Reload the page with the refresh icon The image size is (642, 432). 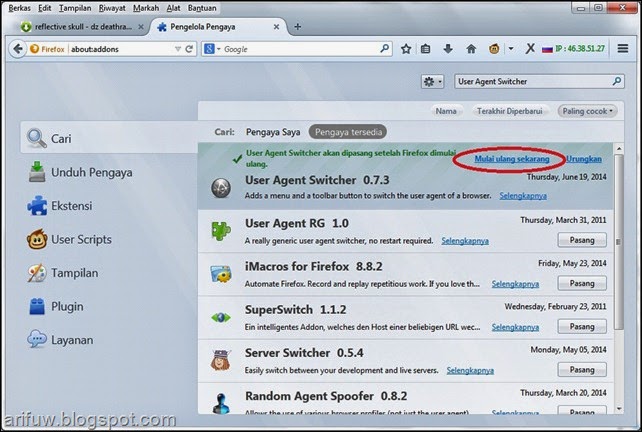click(x=189, y=49)
